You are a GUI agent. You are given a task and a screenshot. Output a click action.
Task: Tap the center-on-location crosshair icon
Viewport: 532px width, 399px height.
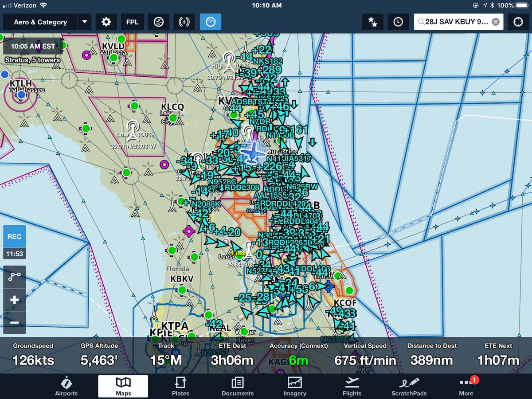tap(518, 22)
